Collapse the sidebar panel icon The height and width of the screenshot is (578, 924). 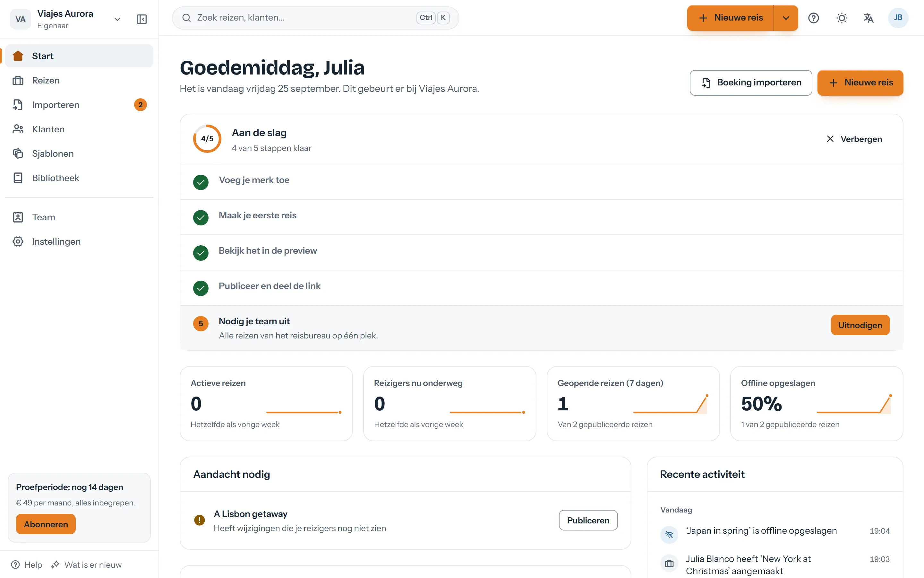pyautogui.click(x=142, y=19)
